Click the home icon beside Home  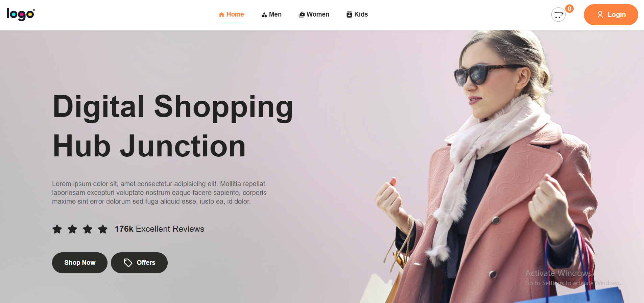[x=221, y=15]
